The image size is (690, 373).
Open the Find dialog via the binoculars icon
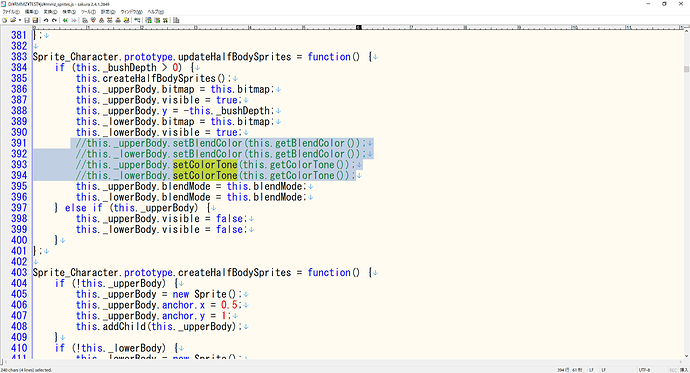coord(85,20)
